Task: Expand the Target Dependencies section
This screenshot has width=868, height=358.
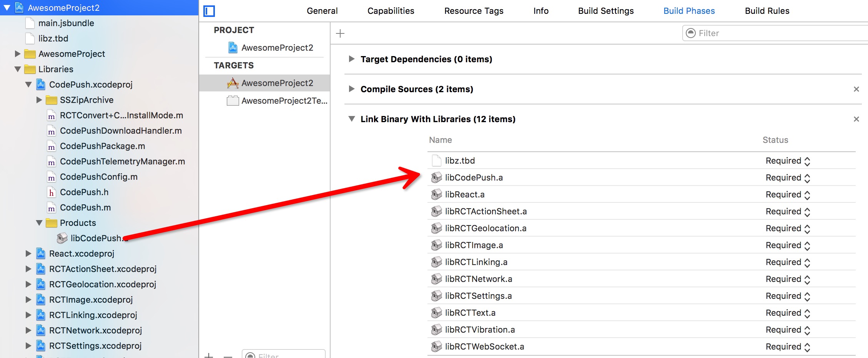Action: 352,59
